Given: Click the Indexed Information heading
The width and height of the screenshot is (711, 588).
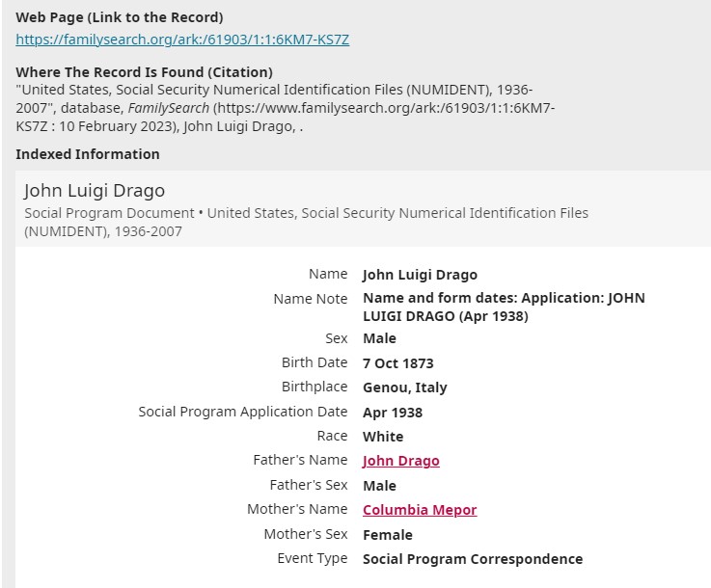Looking at the screenshot, I should point(88,154).
